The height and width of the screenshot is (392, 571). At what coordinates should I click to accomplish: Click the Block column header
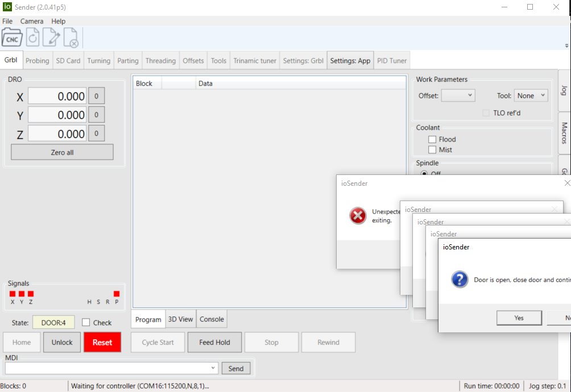coord(147,84)
